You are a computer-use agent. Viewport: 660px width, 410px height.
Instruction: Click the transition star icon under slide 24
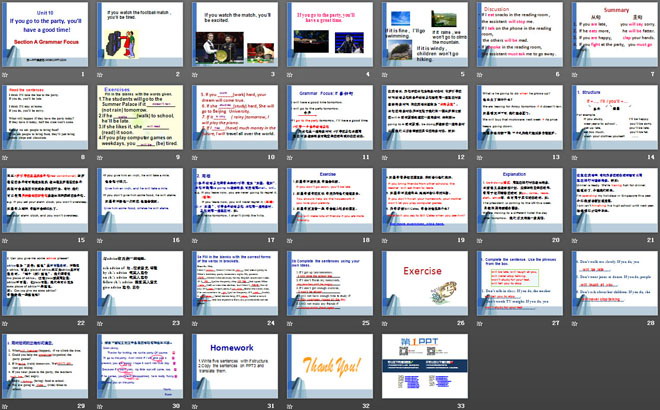pyautogui.click(x=195, y=323)
